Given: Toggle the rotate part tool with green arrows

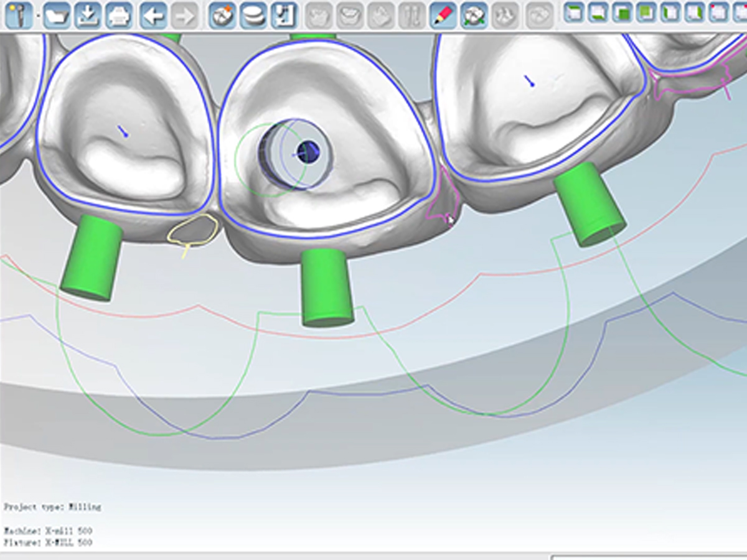Looking at the screenshot, I should click(x=474, y=15).
